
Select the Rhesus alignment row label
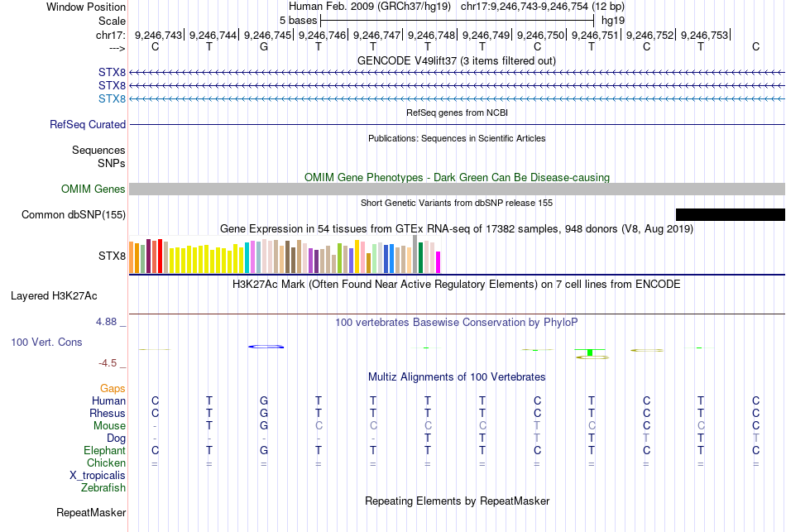[x=108, y=413]
